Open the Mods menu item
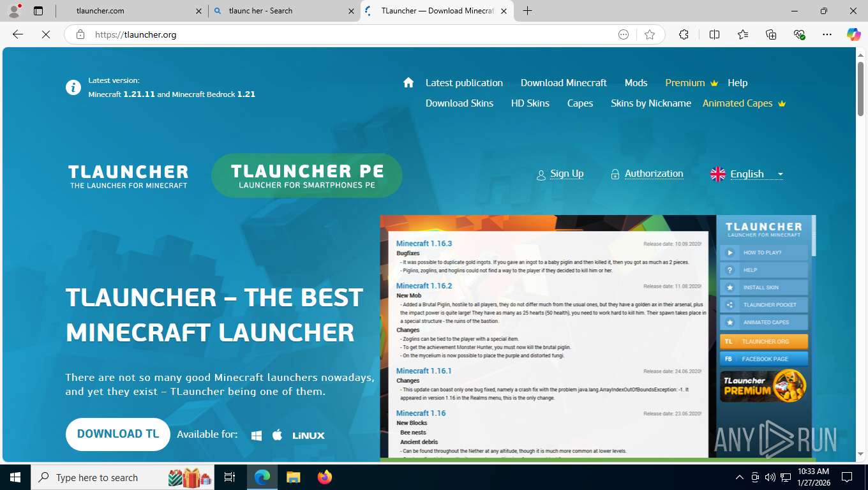 tap(636, 83)
